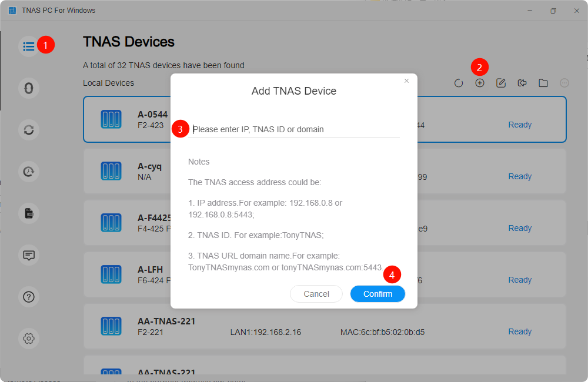This screenshot has width=588, height=382.
Task: Click the more options ellipsis icon
Action: (564, 83)
